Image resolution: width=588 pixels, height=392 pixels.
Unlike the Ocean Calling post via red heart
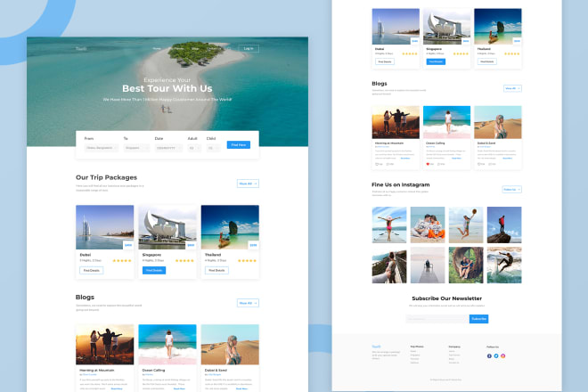point(428,164)
